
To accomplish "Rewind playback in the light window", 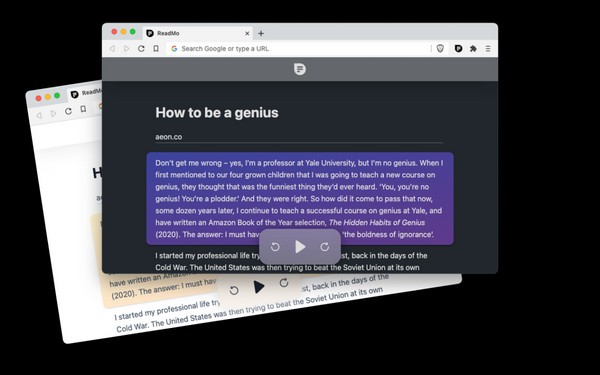I will click(234, 290).
